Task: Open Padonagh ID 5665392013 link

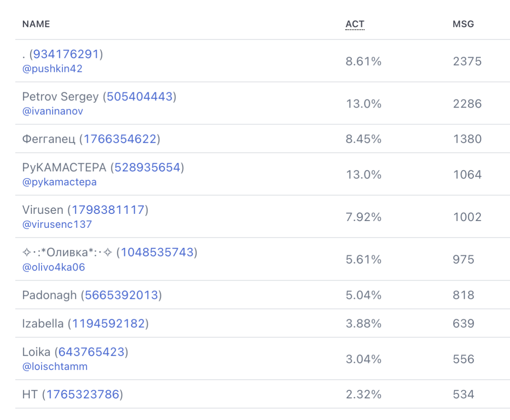Action: point(122,295)
